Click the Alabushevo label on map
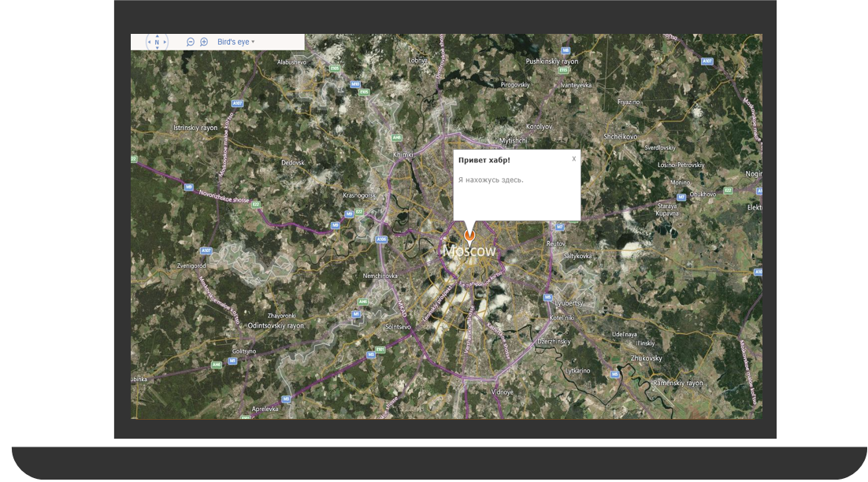 (x=291, y=62)
